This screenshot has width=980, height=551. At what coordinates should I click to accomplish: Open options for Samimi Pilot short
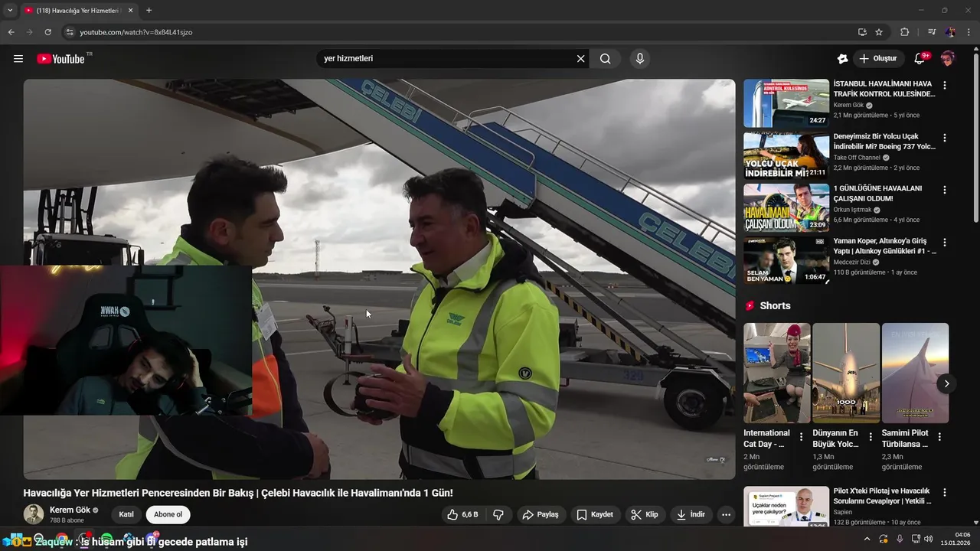(939, 437)
